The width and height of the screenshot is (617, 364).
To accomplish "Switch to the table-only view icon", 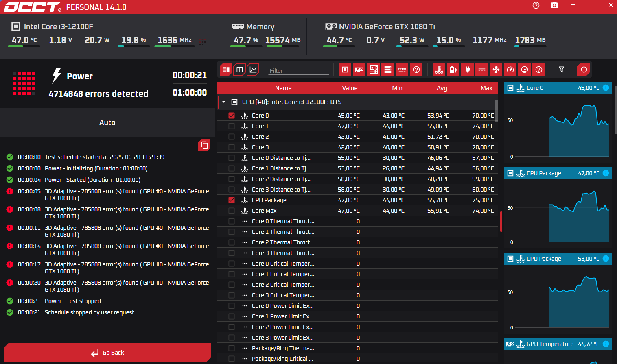I will point(240,70).
